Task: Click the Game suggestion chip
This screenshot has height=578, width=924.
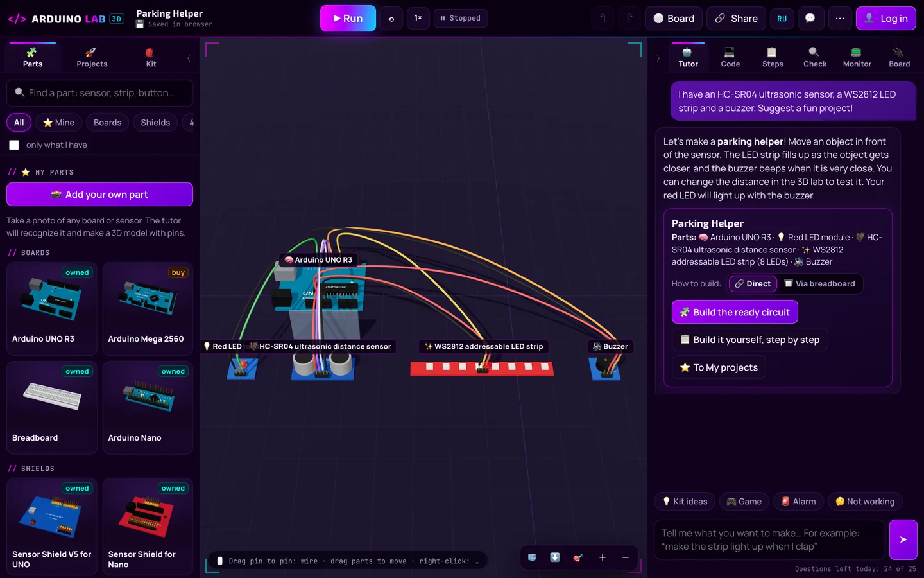Action: coord(744,502)
